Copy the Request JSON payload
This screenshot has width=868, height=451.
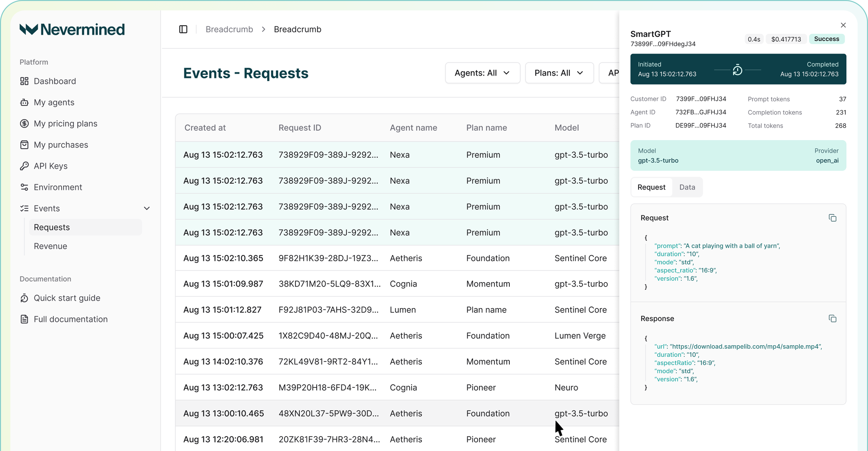(x=833, y=218)
